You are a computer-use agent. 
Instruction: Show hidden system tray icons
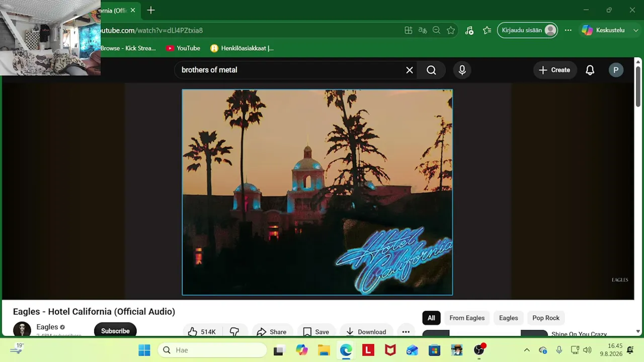click(x=527, y=350)
